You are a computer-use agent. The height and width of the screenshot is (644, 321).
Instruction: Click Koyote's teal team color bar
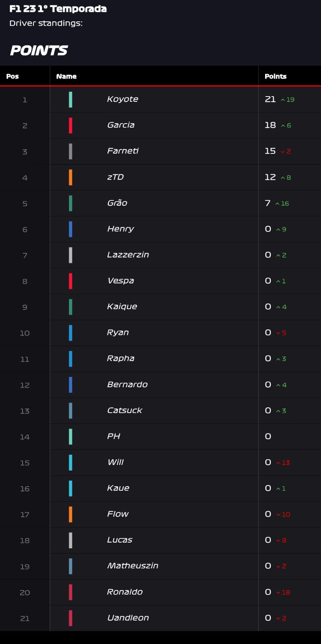[x=70, y=99]
